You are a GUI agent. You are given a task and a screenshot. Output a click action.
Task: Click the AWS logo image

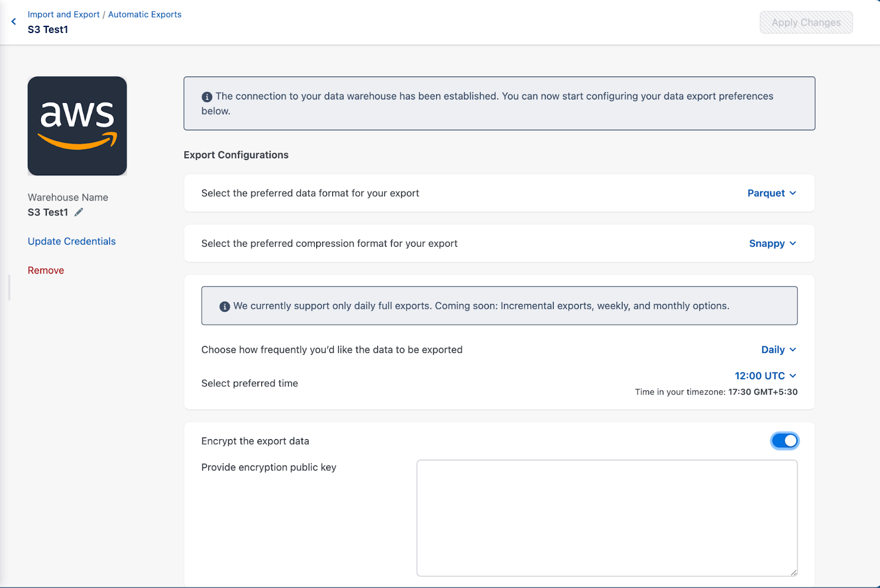click(x=77, y=126)
